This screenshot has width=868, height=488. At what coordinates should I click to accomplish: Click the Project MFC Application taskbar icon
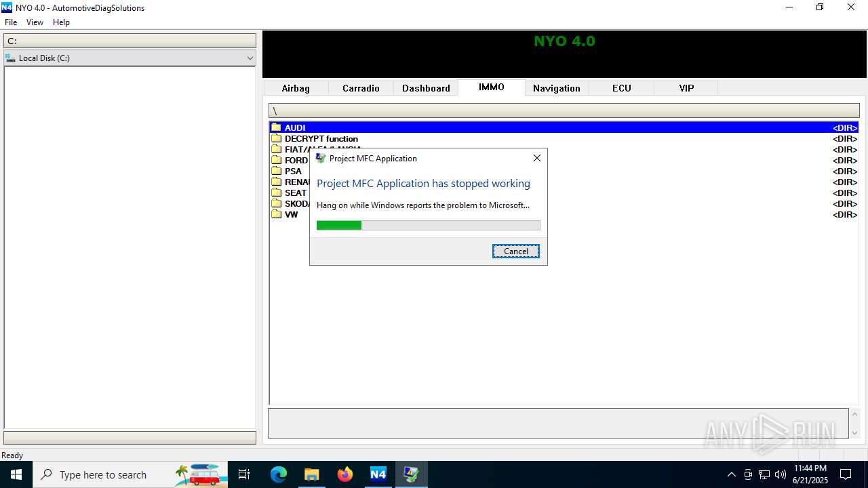pos(411,474)
